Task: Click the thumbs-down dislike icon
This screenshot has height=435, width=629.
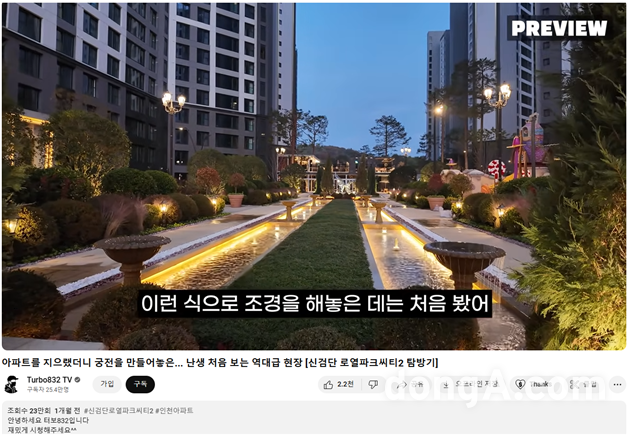Action: (x=373, y=384)
